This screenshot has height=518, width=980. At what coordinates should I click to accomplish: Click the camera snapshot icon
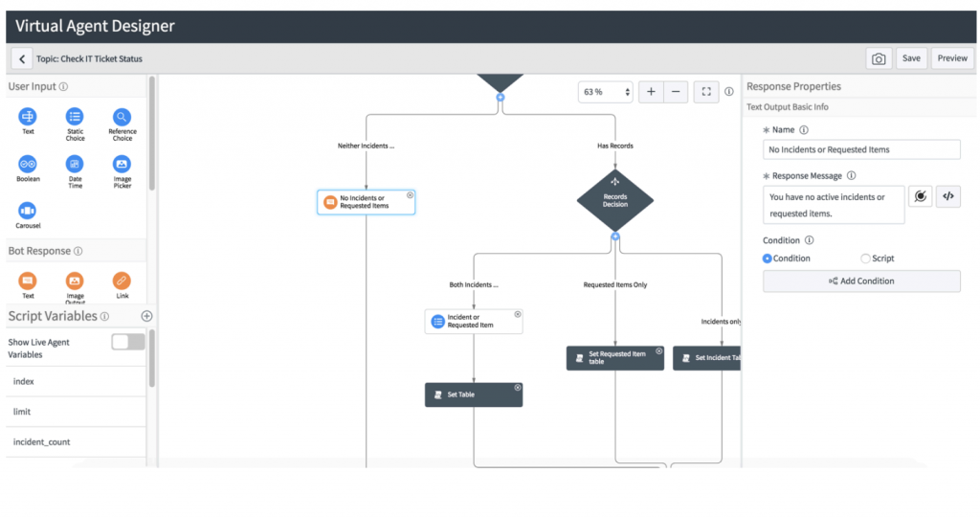point(878,58)
